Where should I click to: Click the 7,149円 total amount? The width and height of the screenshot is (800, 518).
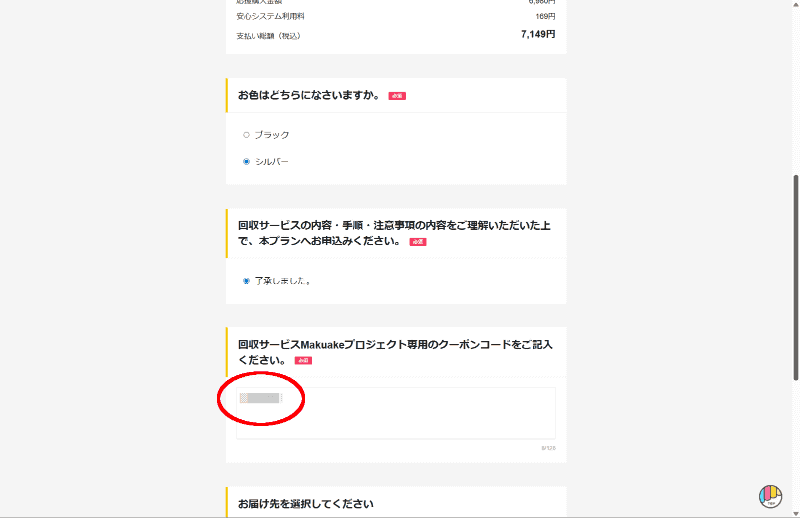538,34
